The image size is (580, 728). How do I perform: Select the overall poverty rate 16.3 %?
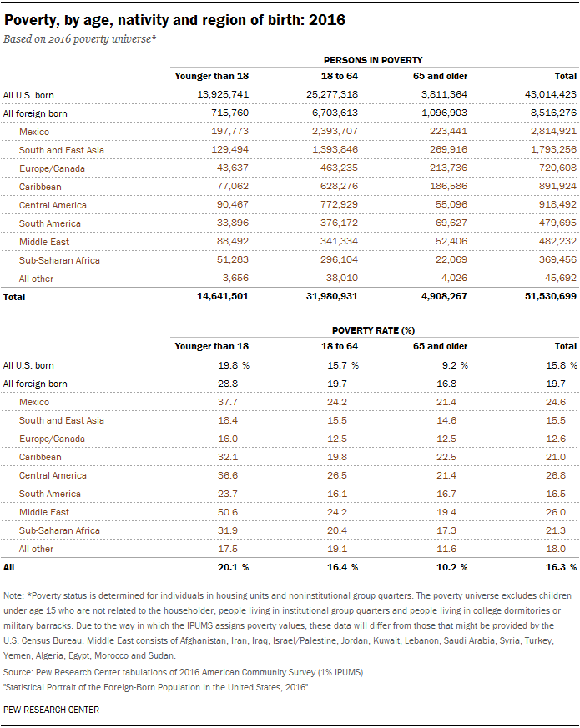(x=561, y=567)
